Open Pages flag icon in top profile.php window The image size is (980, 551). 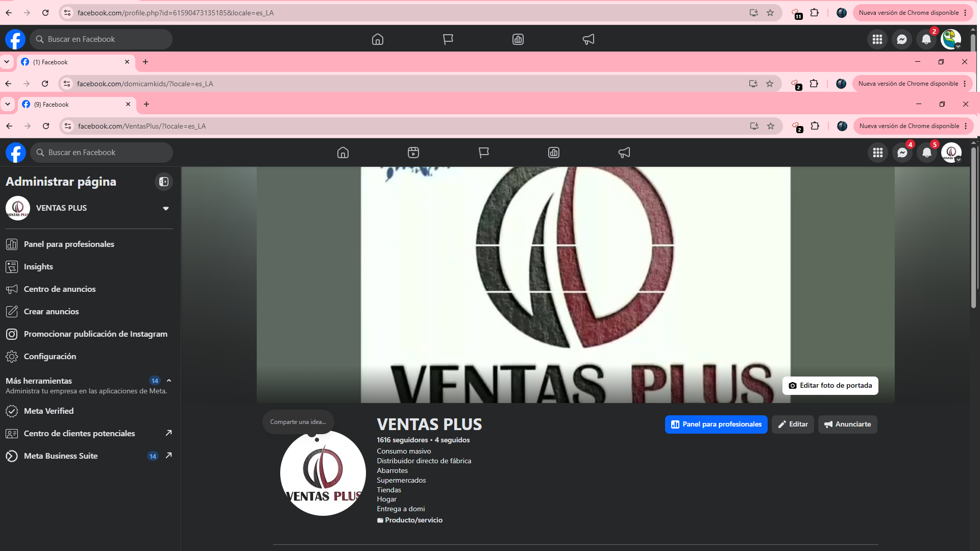(448, 39)
